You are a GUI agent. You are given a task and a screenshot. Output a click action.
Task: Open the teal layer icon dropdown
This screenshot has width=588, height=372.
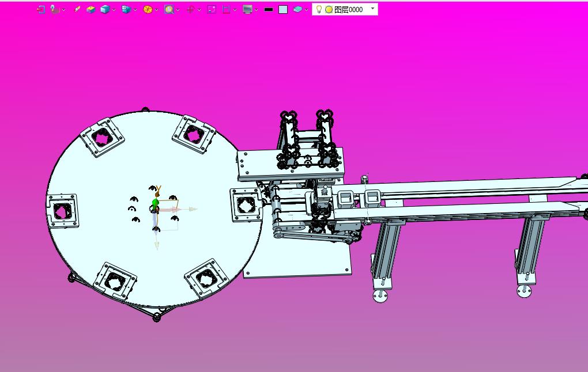point(306,10)
